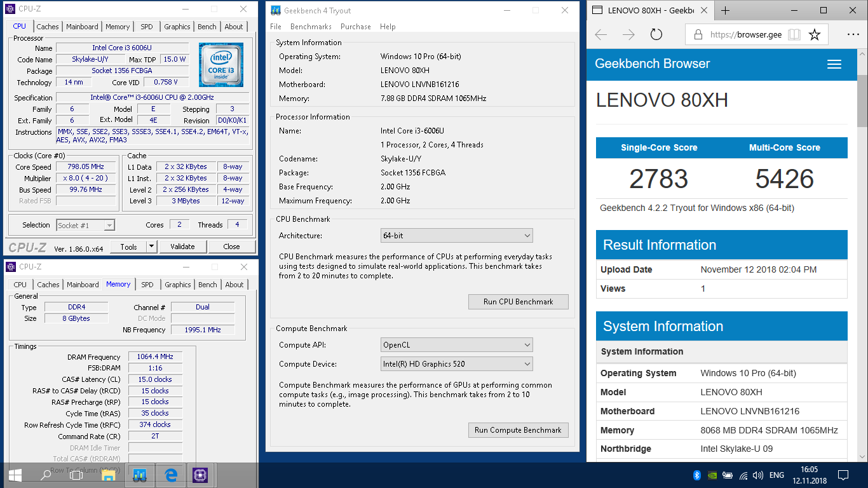Open Bench tab in top CPU-Z

click(x=207, y=27)
